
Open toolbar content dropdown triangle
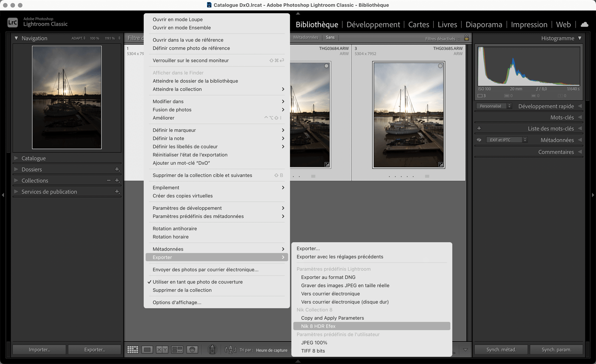coord(465,350)
